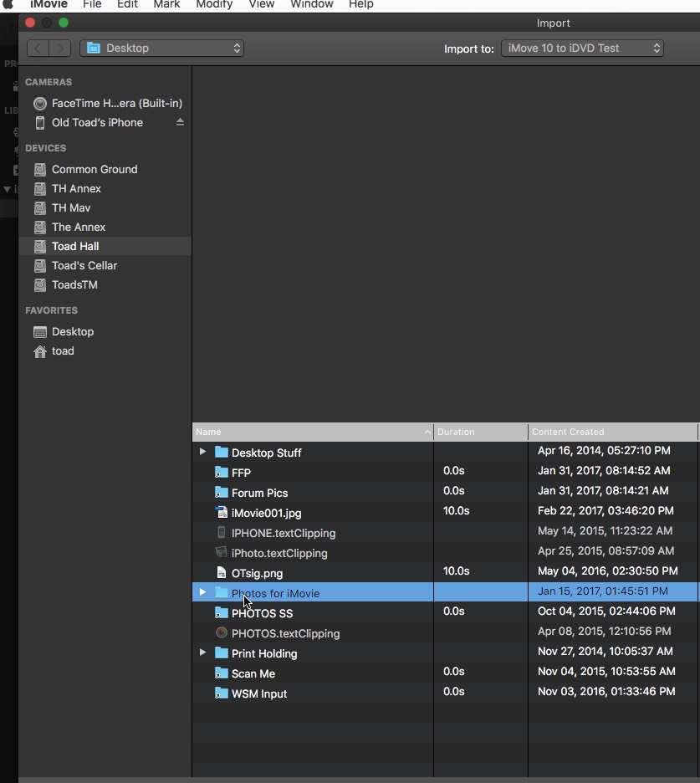Screen dimensions: 700x783
Task: Click the IPHONE.textClipping file icon
Action: [221, 532]
